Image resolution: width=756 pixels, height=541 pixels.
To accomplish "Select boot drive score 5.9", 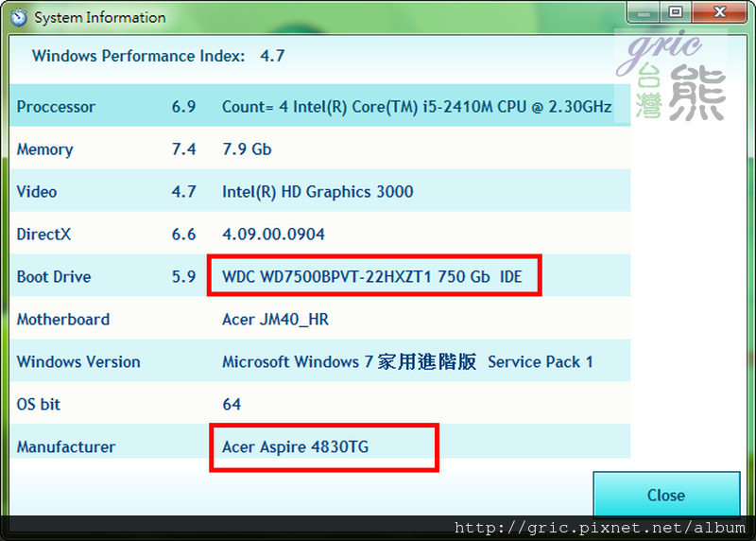I will pyautogui.click(x=183, y=276).
